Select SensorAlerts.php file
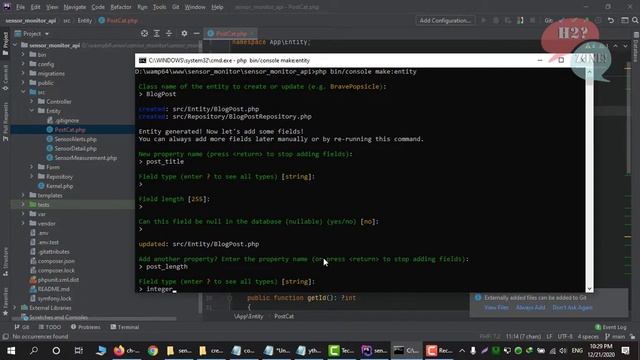This screenshot has height=360, width=640. point(75,139)
